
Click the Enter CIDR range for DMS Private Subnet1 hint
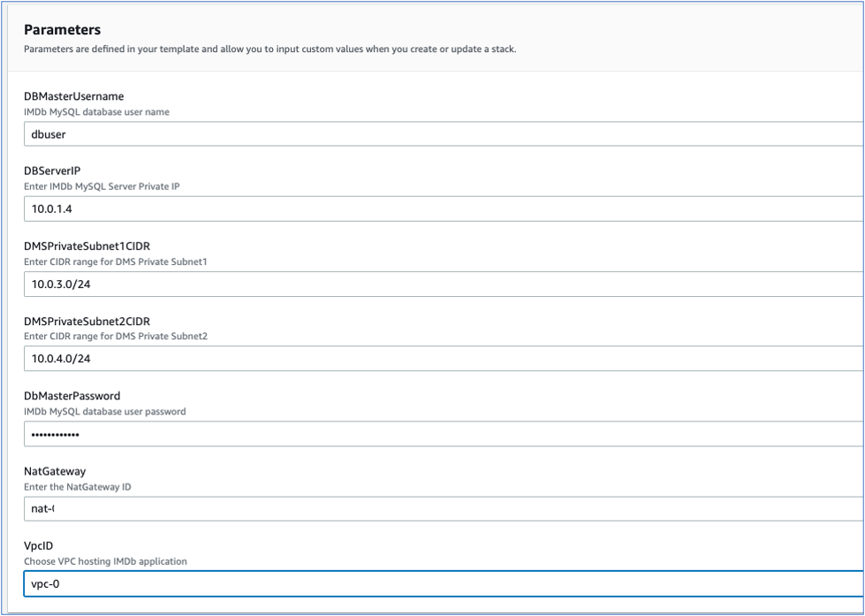click(109, 262)
